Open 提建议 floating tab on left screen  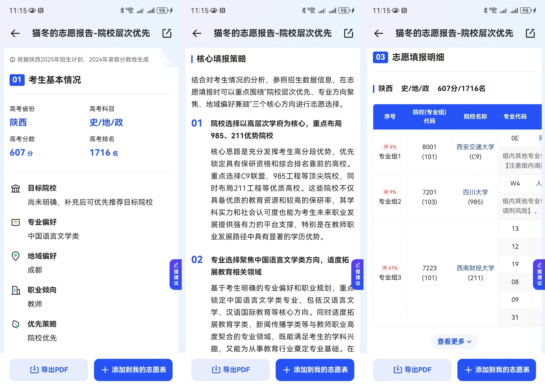176,274
